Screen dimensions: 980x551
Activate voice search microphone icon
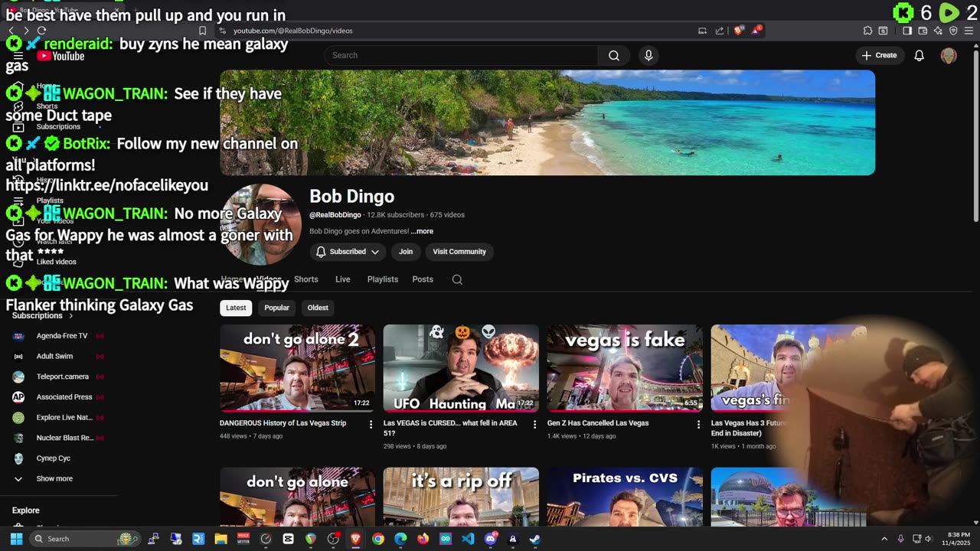(648, 55)
